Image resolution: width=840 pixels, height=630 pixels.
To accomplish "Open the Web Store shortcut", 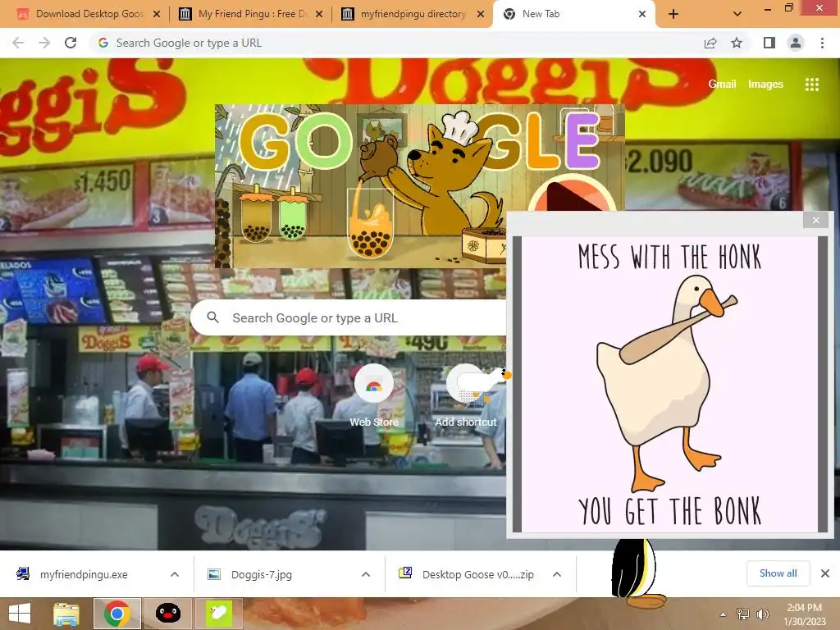I will [374, 396].
